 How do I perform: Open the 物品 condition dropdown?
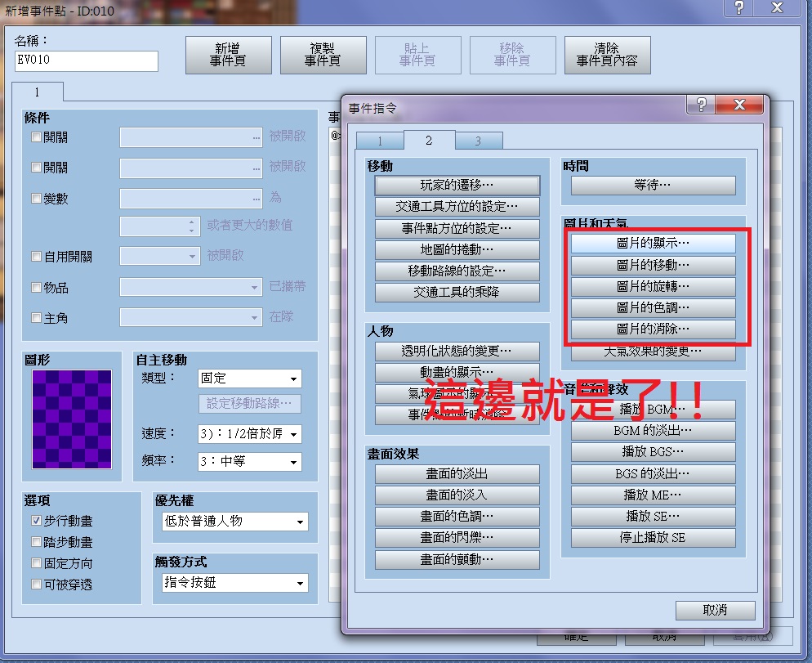coord(190,287)
